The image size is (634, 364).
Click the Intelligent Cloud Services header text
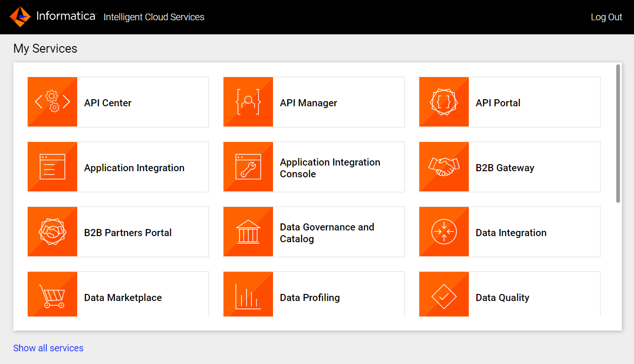pos(154,17)
